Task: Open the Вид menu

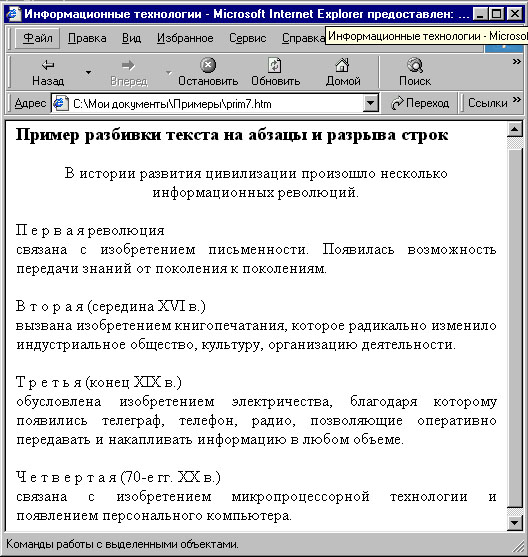Action: tap(131, 38)
